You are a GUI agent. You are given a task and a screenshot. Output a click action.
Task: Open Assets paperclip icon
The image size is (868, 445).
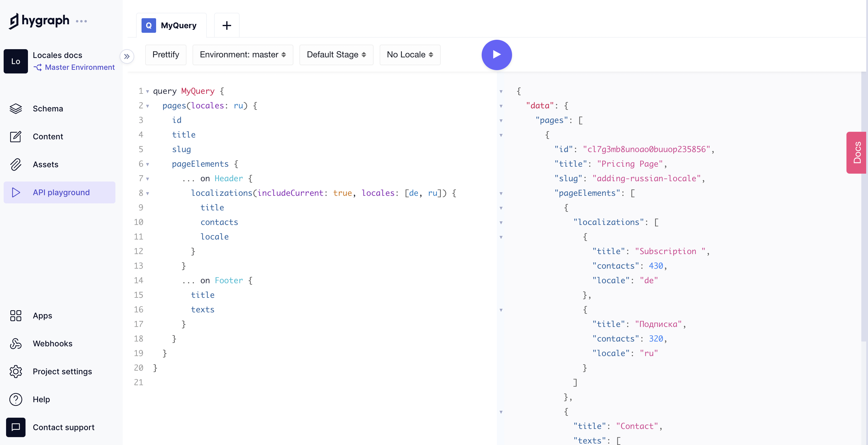pos(15,165)
